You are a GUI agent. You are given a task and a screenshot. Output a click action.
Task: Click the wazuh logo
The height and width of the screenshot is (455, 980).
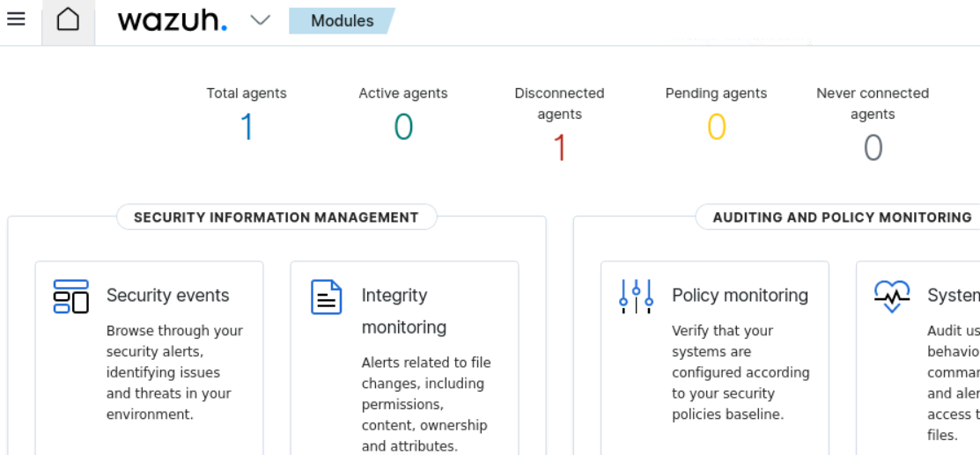pos(173,20)
